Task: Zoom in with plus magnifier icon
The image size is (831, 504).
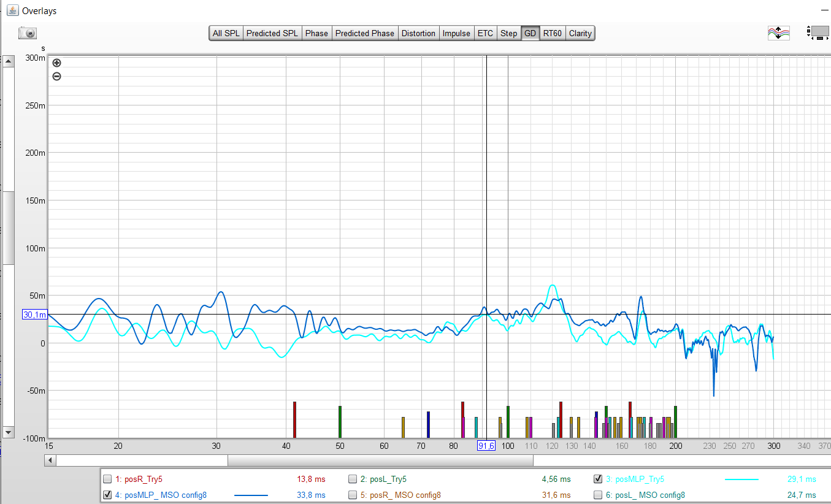Action: pos(56,63)
